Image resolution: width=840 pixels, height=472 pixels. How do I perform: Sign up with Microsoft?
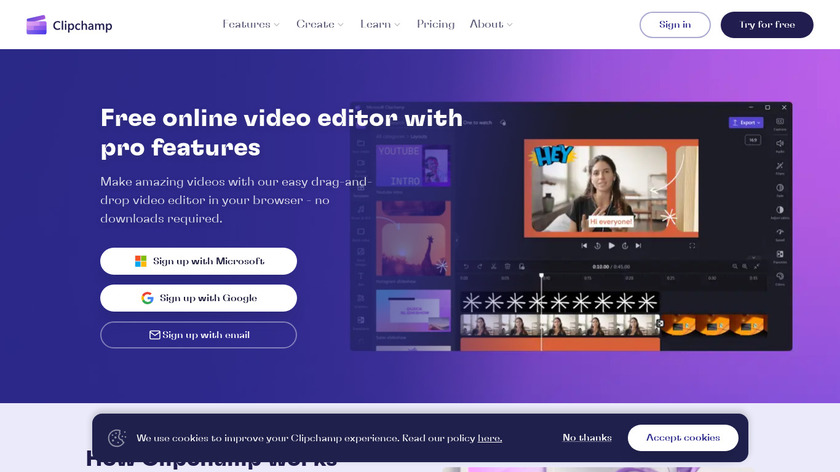pos(198,261)
